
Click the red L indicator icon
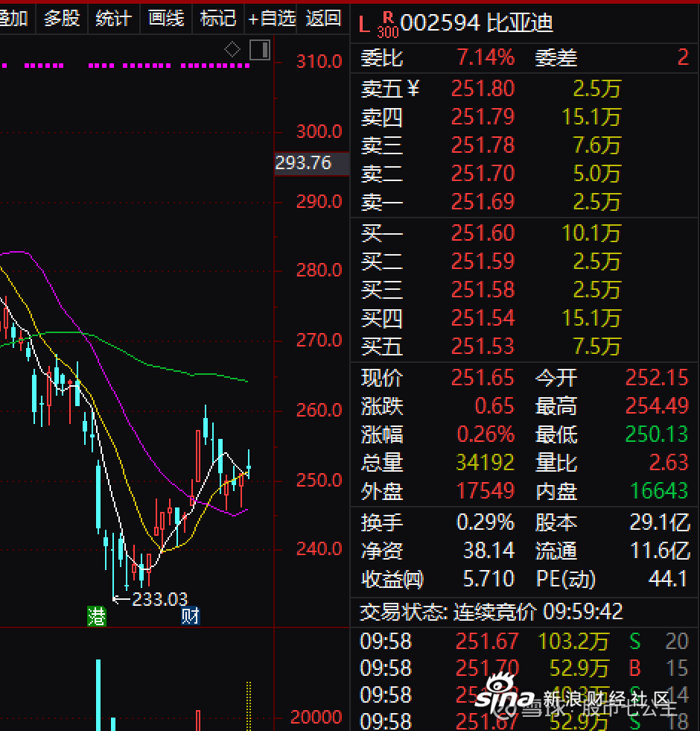(364, 24)
